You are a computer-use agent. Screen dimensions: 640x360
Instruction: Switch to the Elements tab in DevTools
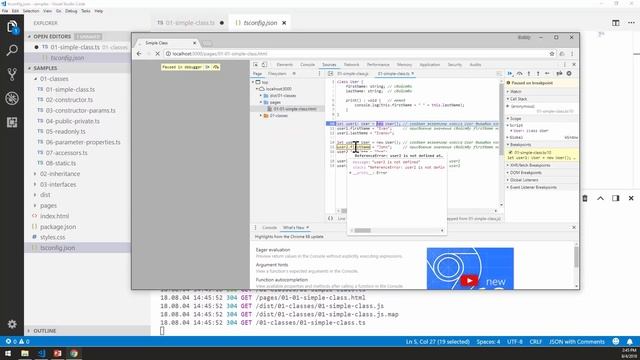284,64
